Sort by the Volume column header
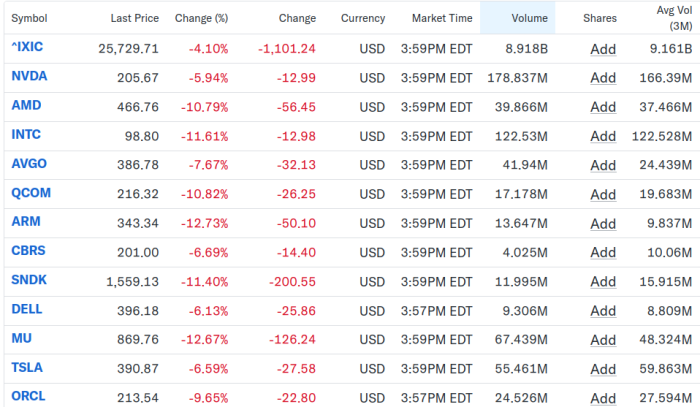The height and width of the screenshot is (407, 700). (x=529, y=18)
